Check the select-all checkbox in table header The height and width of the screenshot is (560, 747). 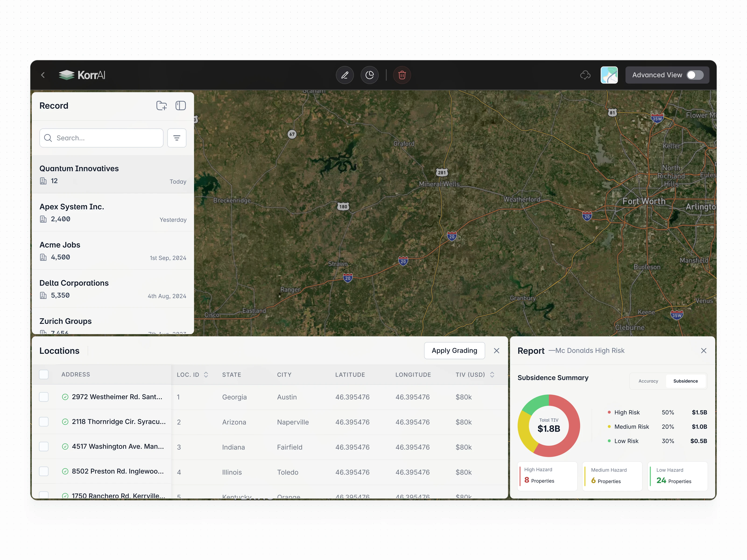point(44,374)
